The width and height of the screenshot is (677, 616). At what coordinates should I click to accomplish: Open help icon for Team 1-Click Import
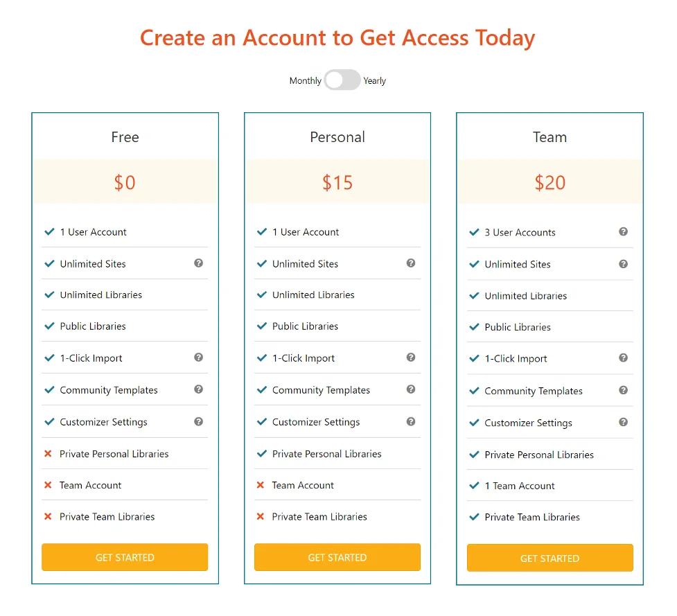(x=623, y=358)
